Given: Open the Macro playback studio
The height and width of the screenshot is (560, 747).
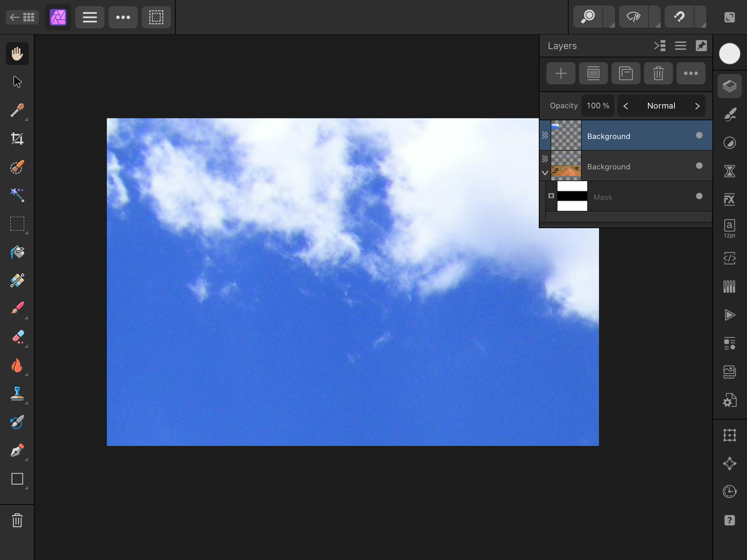Looking at the screenshot, I should (x=730, y=315).
